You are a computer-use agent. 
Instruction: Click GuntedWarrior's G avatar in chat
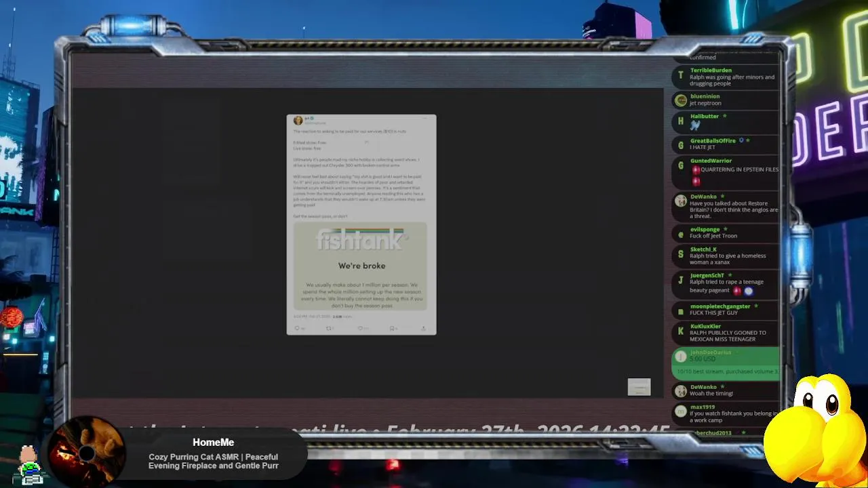(x=681, y=165)
